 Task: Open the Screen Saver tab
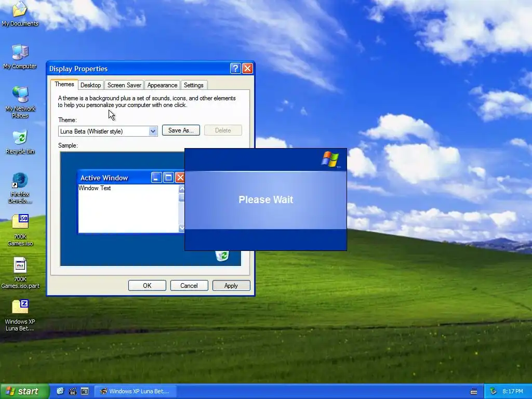[124, 85]
